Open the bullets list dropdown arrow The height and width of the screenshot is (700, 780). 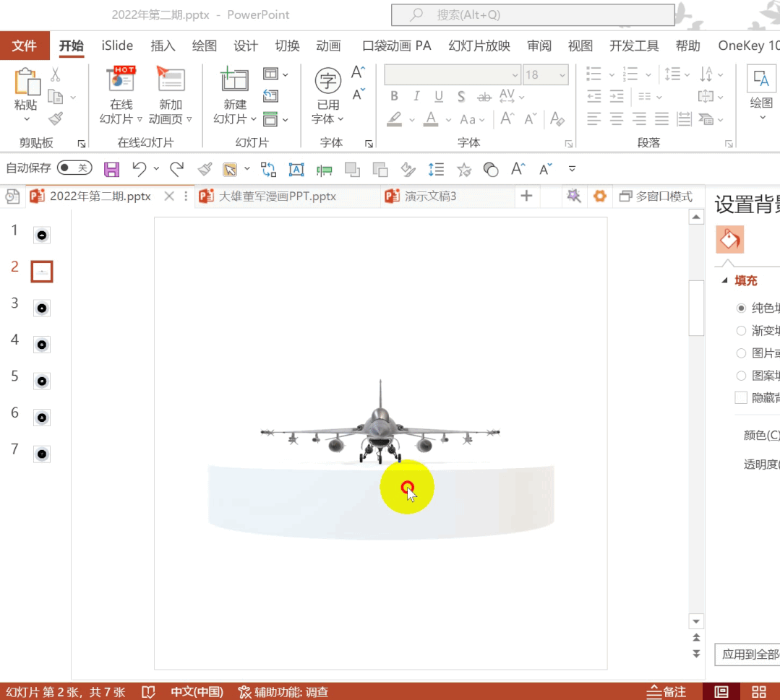[612, 75]
